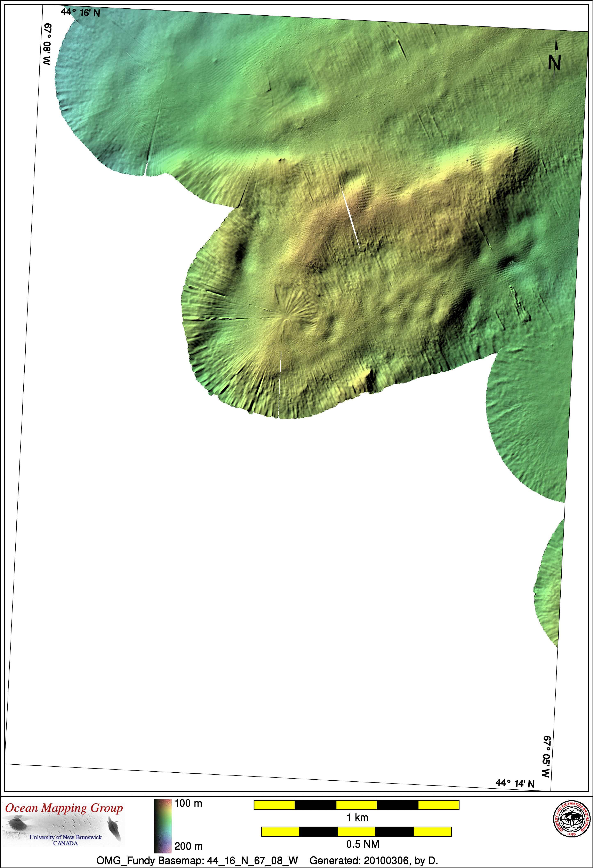
Task: Click the 0.5 NM label text
Action: [x=362, y=844]
